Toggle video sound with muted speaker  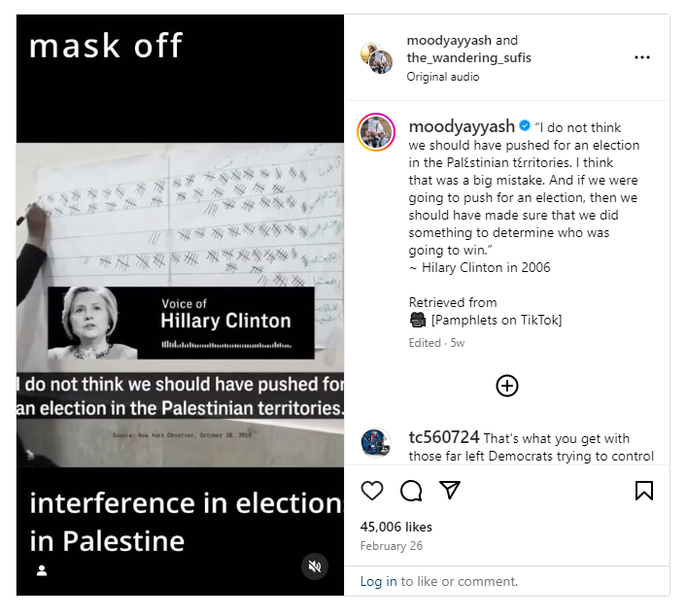[315, 566]
